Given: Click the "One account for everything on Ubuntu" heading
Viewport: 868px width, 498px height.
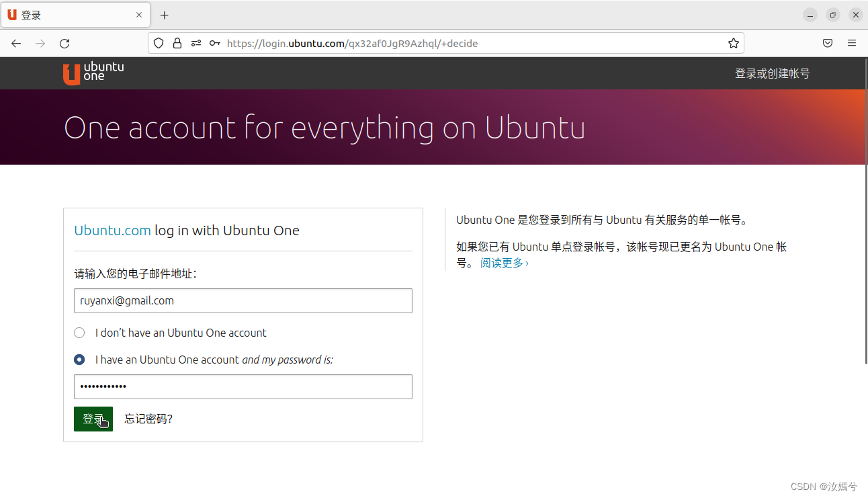Looking at the screenshot, I should 324,128.
